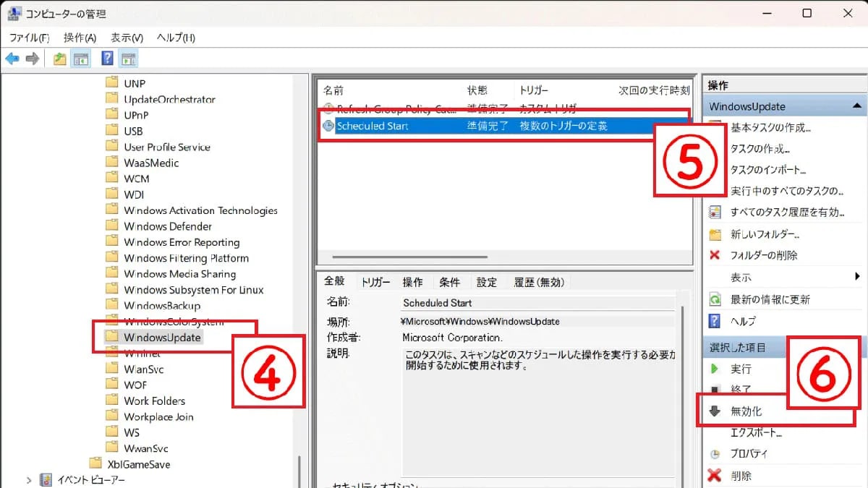Open the 操作(A) menu
The image size is (868, 488).
click(80, 38)
